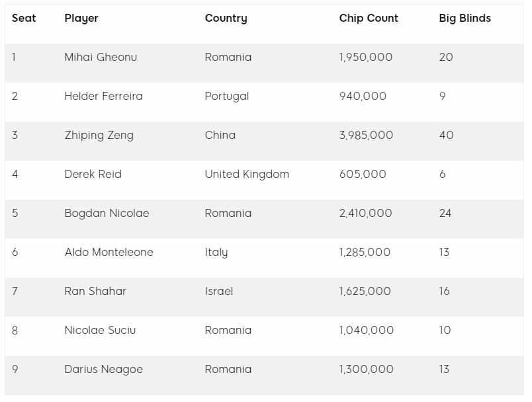The width and height of the screenshot is (532, 402).
Task: Click on Derek Reid's name
Action: [93, 175]
